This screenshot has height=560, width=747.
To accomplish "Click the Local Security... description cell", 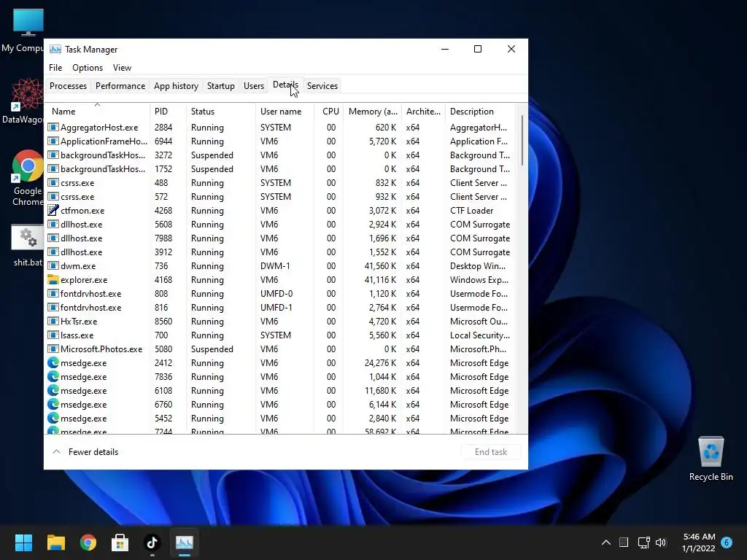I will (x=480, y=335).
